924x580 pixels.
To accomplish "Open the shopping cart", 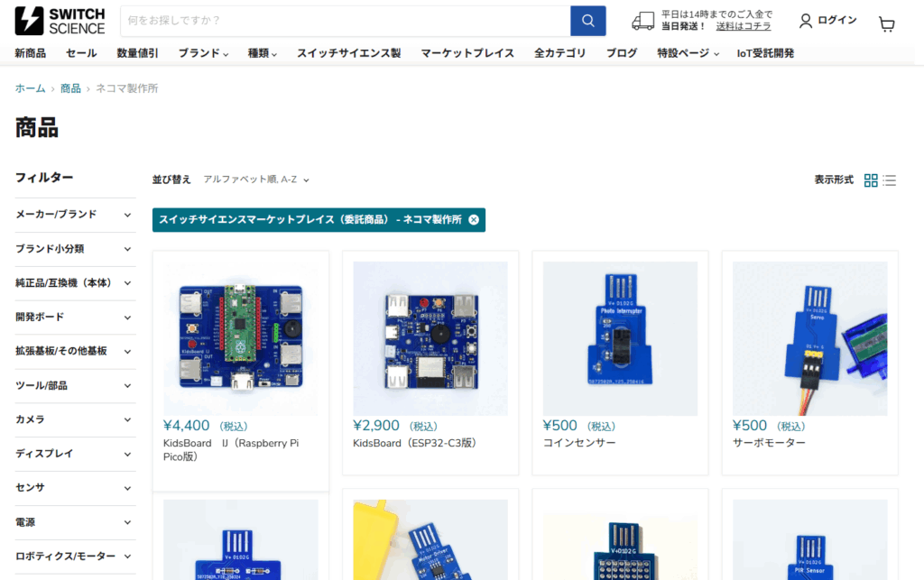I will (886, 24).
